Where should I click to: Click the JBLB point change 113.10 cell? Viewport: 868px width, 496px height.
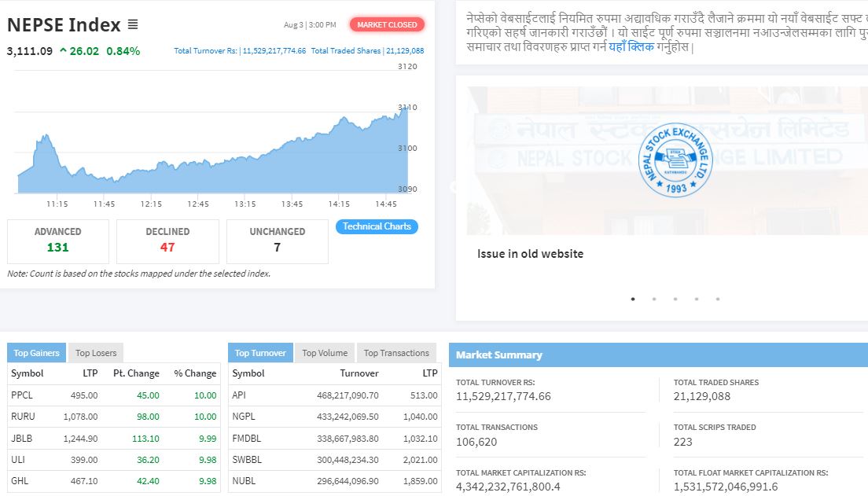[145, 439]
